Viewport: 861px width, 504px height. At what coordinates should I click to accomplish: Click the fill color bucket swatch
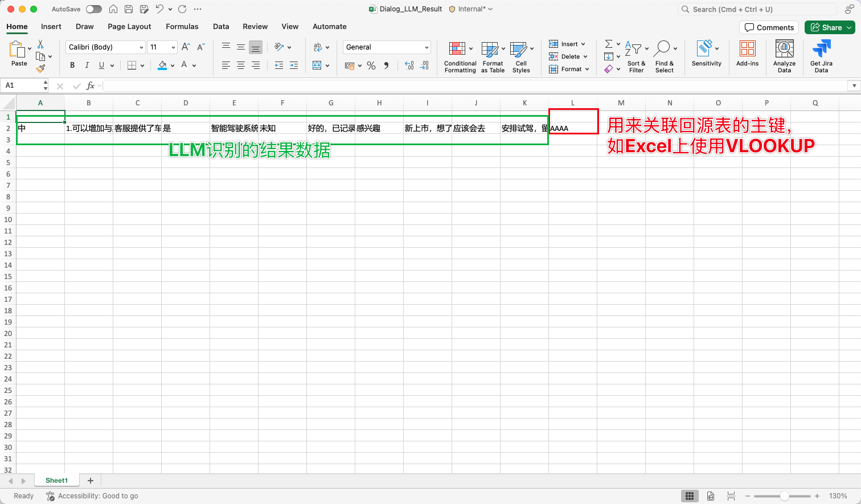(x=162, y=65)
